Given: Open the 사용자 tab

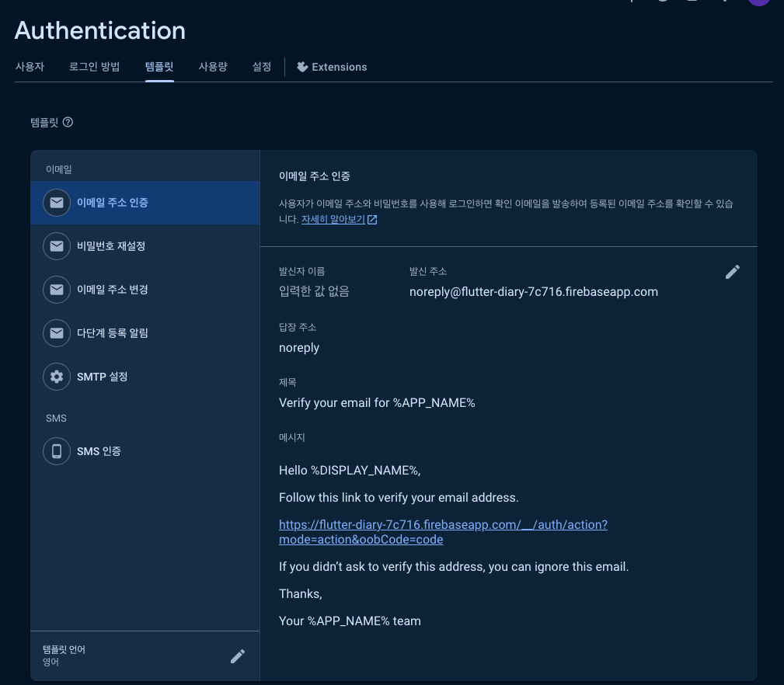Looking at the screenshot, I should (x=30, y=67).
